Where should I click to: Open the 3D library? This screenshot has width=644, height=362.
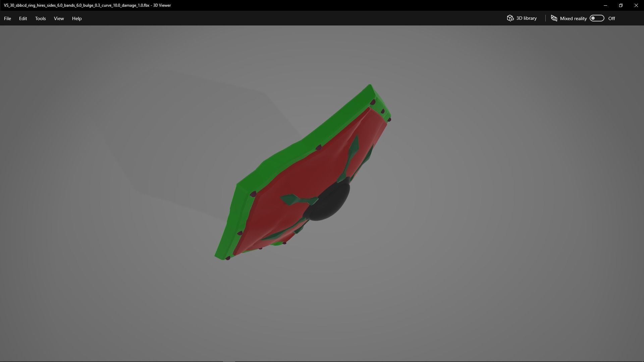click(x=522, y=18)
